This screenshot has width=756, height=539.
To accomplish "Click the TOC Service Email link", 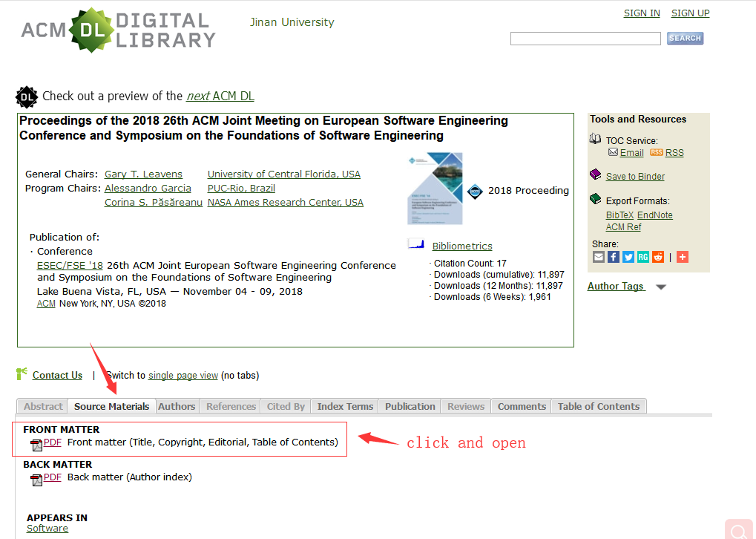I will [x=631, y=152].
